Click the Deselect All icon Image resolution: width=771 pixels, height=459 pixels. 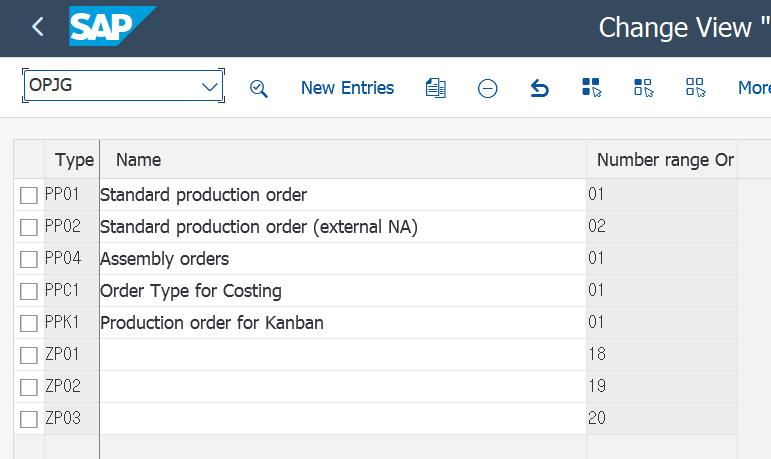696,88
